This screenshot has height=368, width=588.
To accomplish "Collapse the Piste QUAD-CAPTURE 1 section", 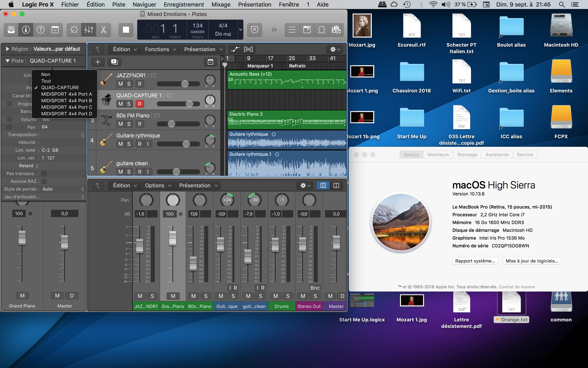I will pos(7,61).
